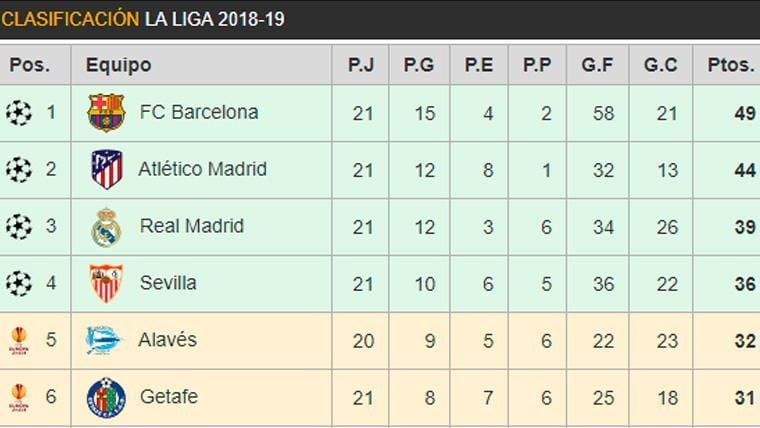Click the Pos. column header

pyautogui.click(x=30, y=65)
